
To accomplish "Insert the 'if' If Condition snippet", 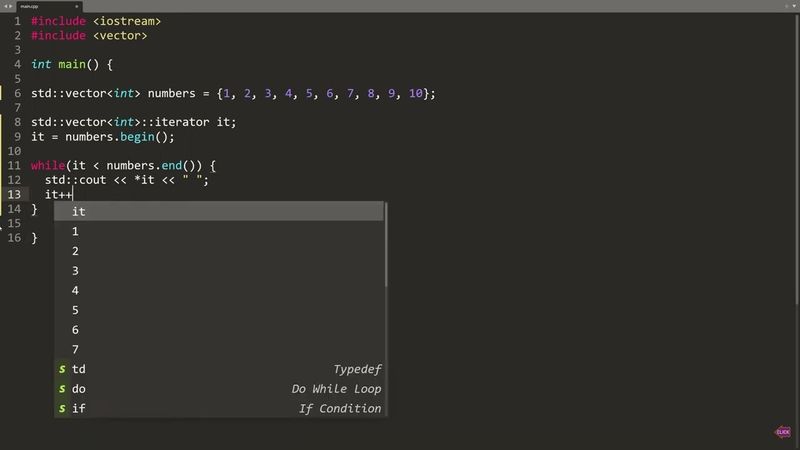I will [219, 408].
